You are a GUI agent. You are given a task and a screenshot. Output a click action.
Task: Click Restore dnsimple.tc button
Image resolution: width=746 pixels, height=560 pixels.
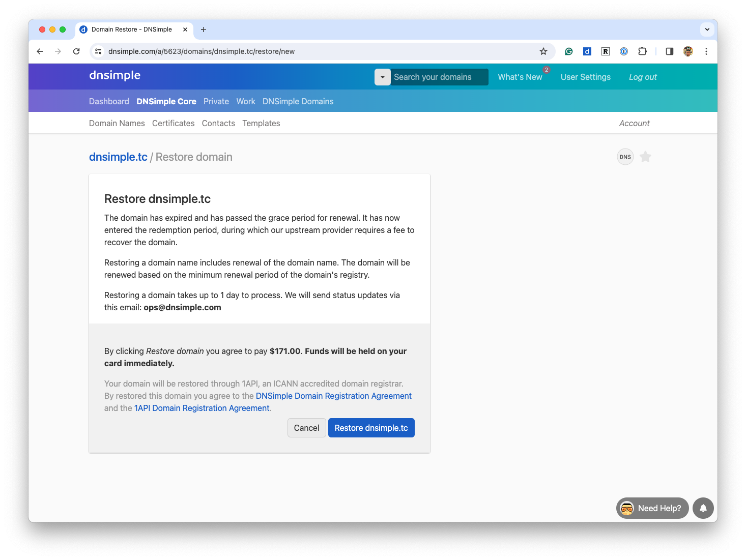pos(371,428)
